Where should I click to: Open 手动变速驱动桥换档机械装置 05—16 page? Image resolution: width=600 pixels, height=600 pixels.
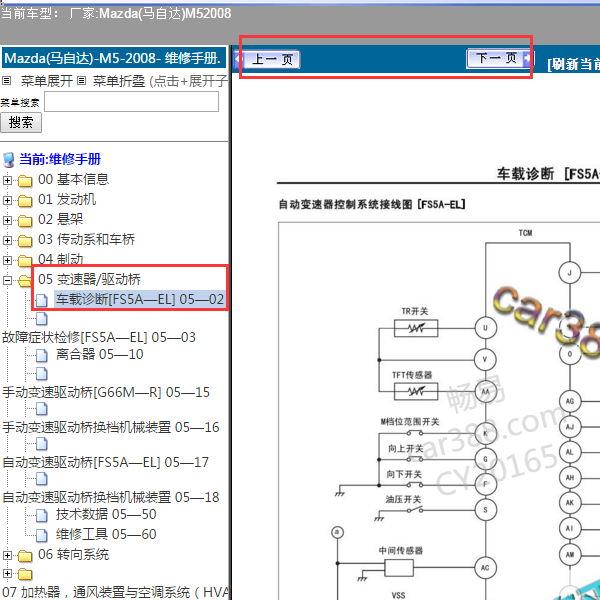pyautogui.click(x=111, y=427)
